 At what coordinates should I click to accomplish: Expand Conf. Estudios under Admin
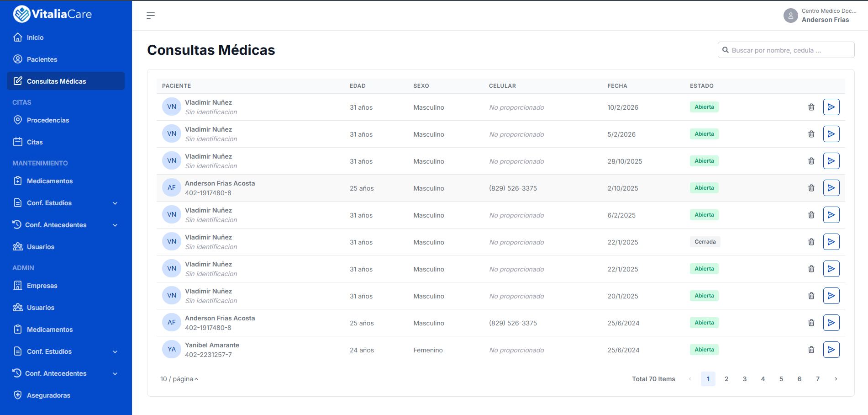[66, 351]
